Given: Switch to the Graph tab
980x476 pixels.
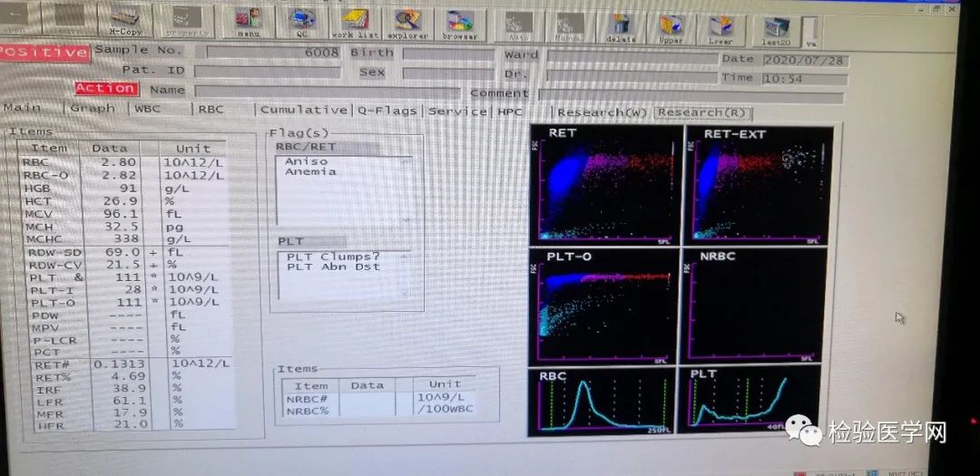Looking at the screenshot, I should 93,108.
